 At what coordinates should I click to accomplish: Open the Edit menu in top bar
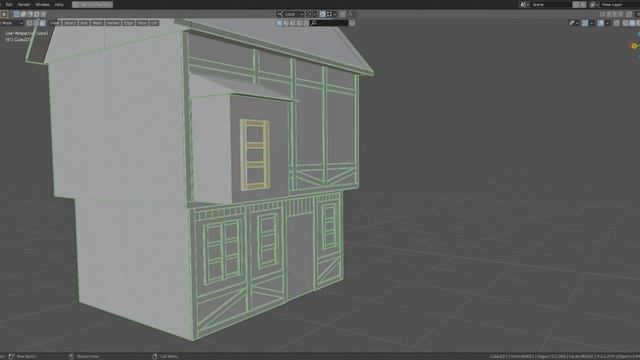coord(9,4)
